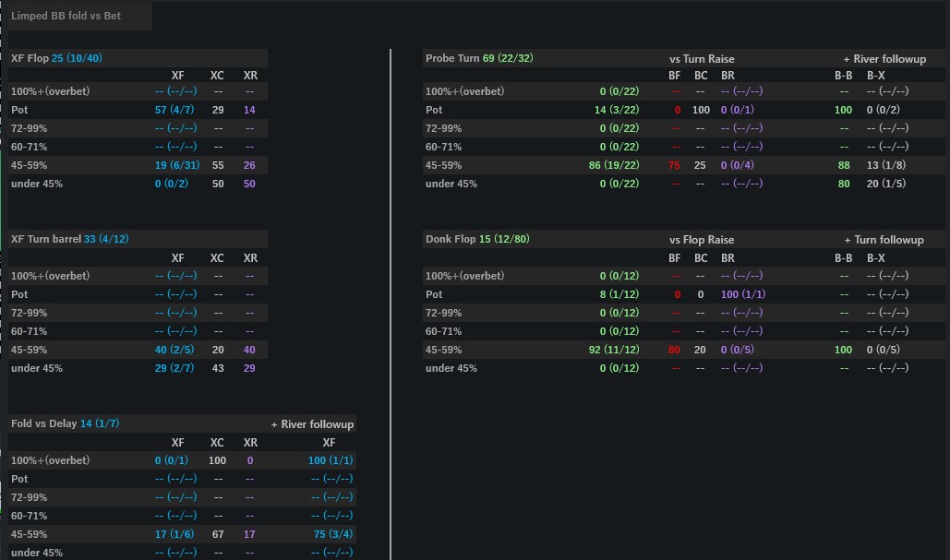Open the XF Turn barrel 33 (4/12) stat
The height and width of the screenshot is (560, 950).
coord(69,239)
